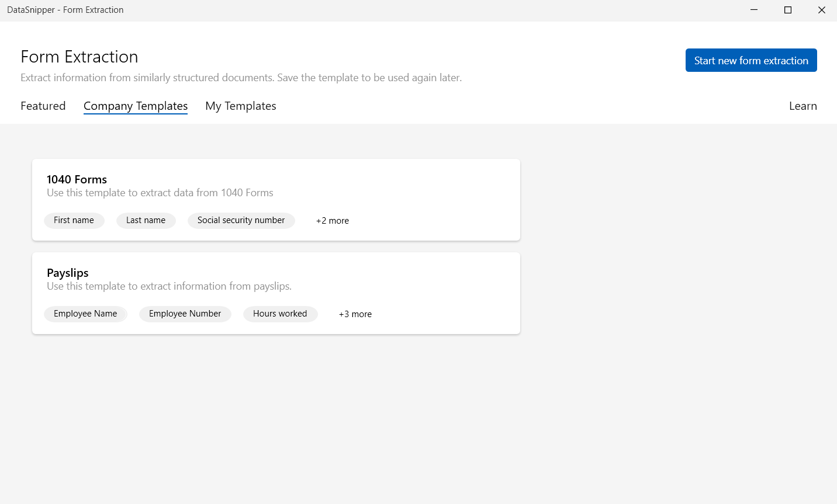Image resolution: width=837 pixels, height=504 pixels.
Task: Click Start new form extraction button
Action: (x=750, y=61)
